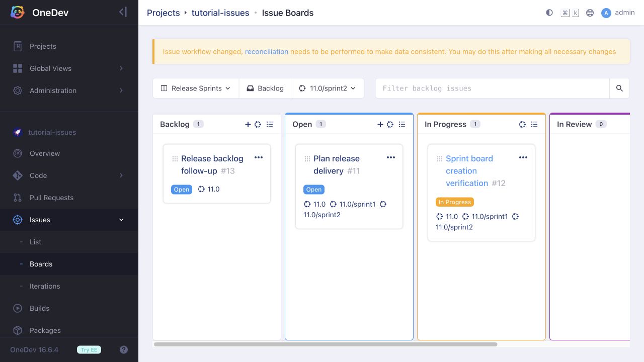Image resolution: width=644 pixels, height=362 pixels.
Task: Click iteration icon in Backlog column header
Action: (258, 124)
